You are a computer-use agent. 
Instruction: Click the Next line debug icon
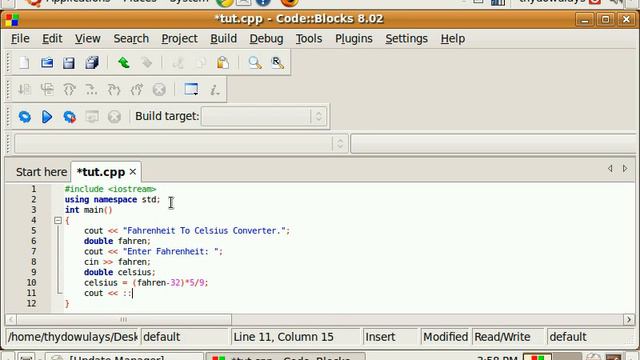click(x=69, y=89)
